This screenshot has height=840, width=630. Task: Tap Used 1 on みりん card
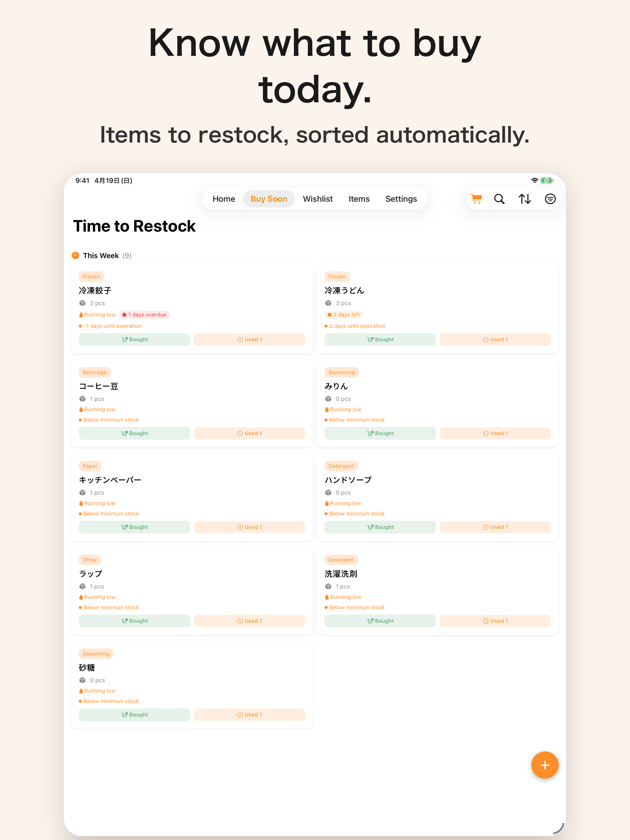click(x=495, y=433)
